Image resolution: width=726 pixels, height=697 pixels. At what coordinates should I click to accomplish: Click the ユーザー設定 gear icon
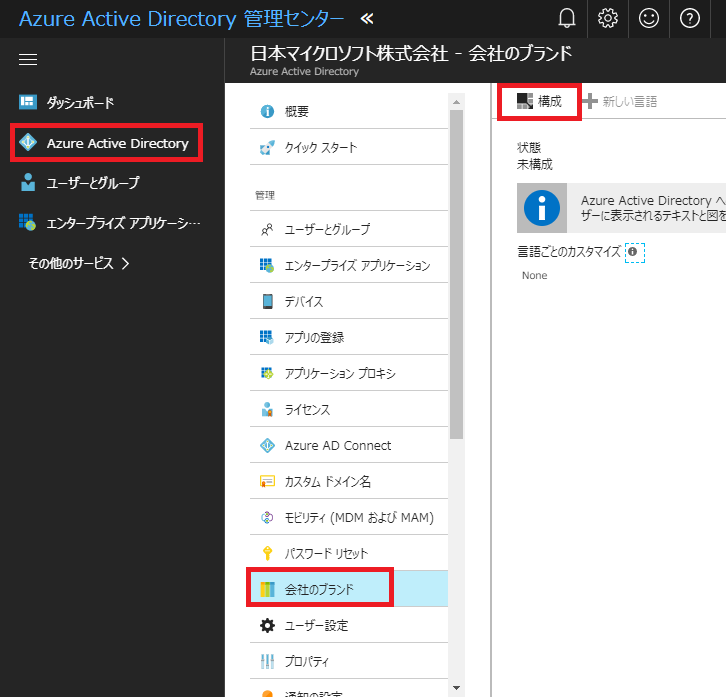267,626
